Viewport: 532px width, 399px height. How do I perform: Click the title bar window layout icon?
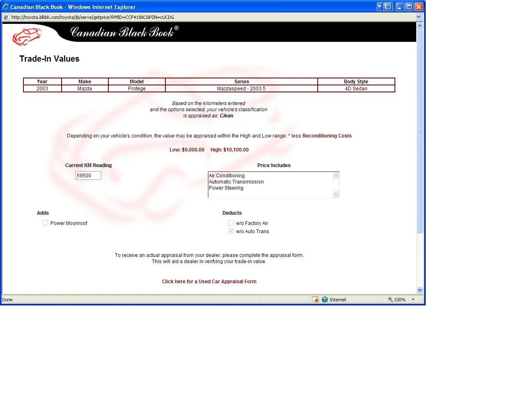pos(388,7)
